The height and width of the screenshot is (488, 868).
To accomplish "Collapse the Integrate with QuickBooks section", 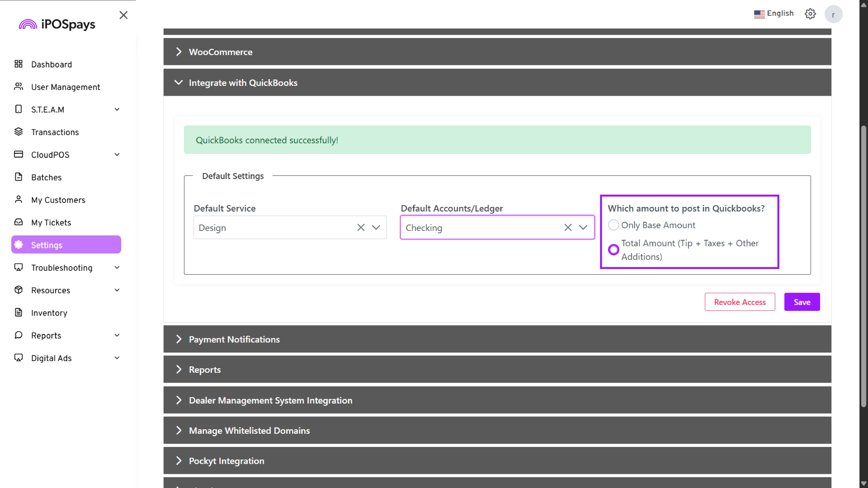I will (243, 82).
